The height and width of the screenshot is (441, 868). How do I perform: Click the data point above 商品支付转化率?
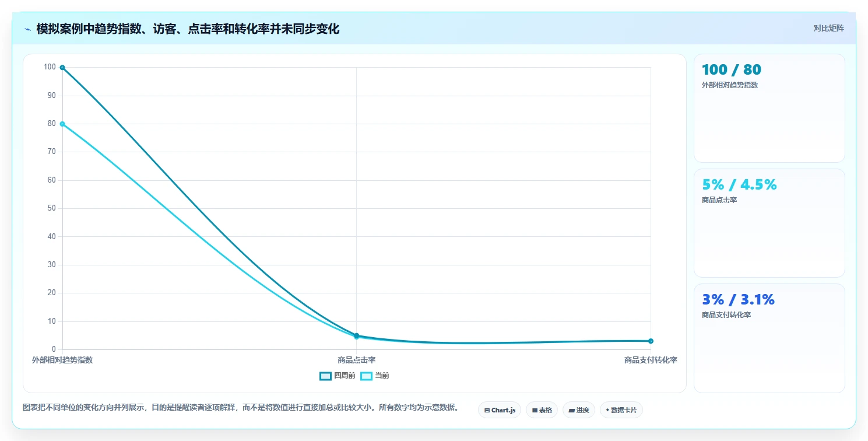coord(651,341)
